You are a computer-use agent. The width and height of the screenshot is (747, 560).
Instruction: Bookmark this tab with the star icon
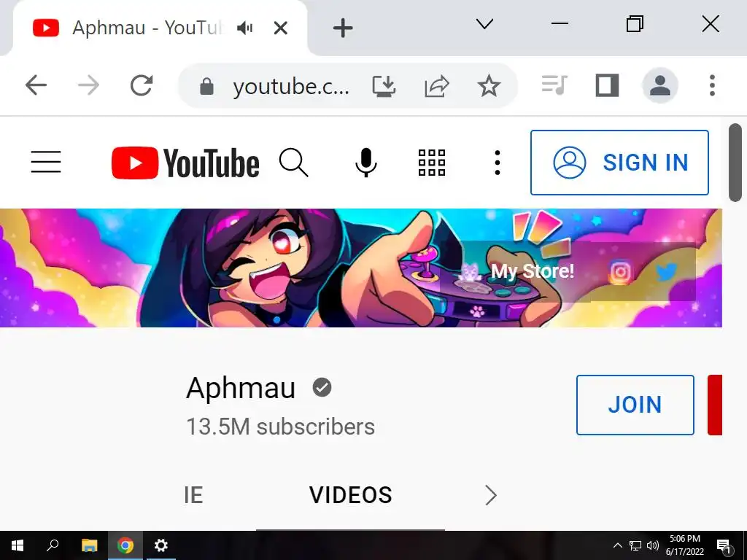point(489,86)
